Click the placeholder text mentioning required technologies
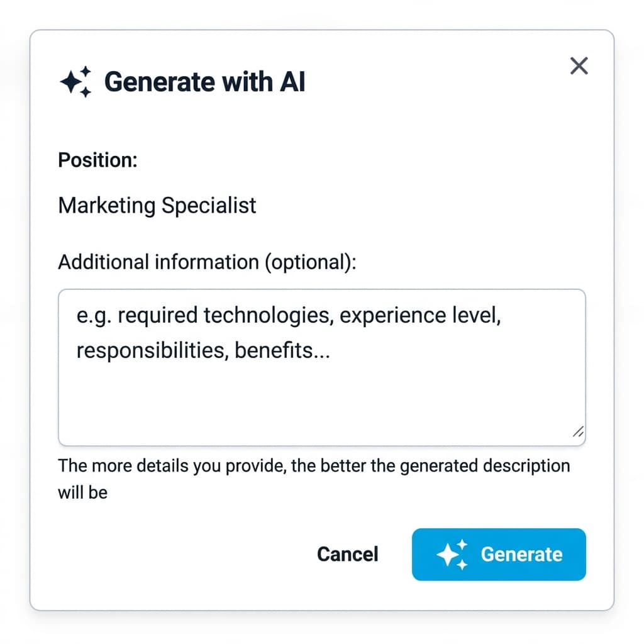Image resolution: width=644 pixels, height=644 pixels. (288, 315)
